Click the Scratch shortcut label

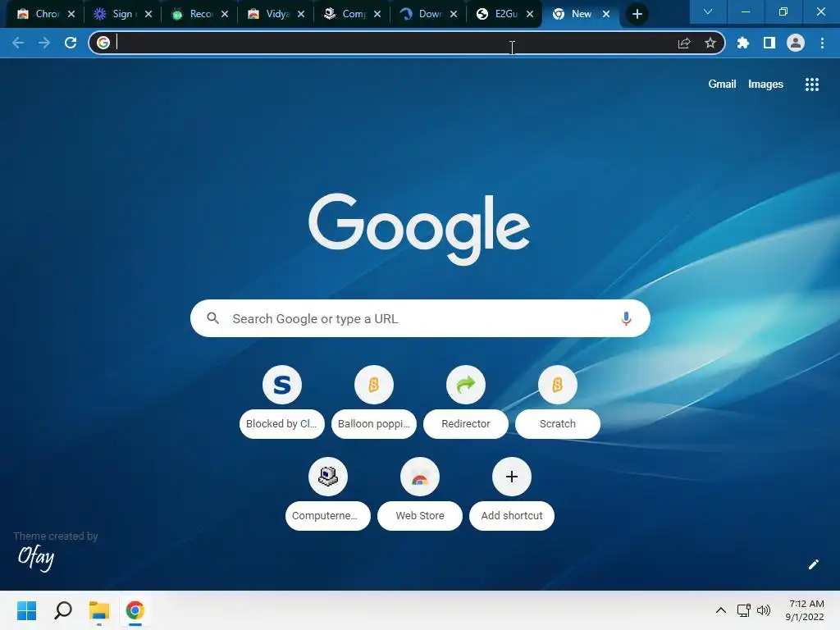pos(558,424)
